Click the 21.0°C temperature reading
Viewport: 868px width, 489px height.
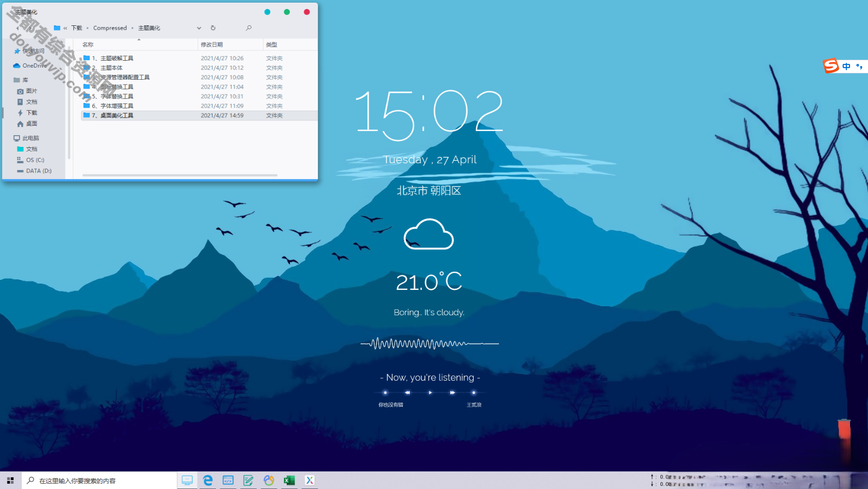[x=429, y=281]
